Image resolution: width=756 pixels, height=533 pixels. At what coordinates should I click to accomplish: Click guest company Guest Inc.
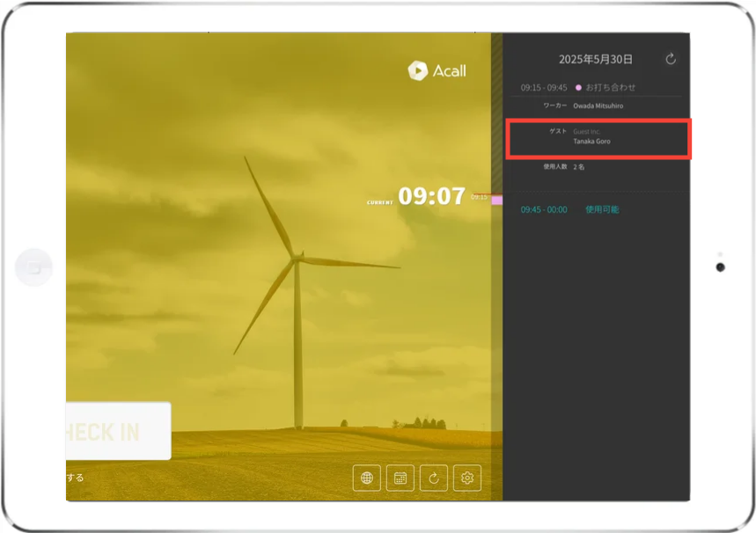click(586, 132)
